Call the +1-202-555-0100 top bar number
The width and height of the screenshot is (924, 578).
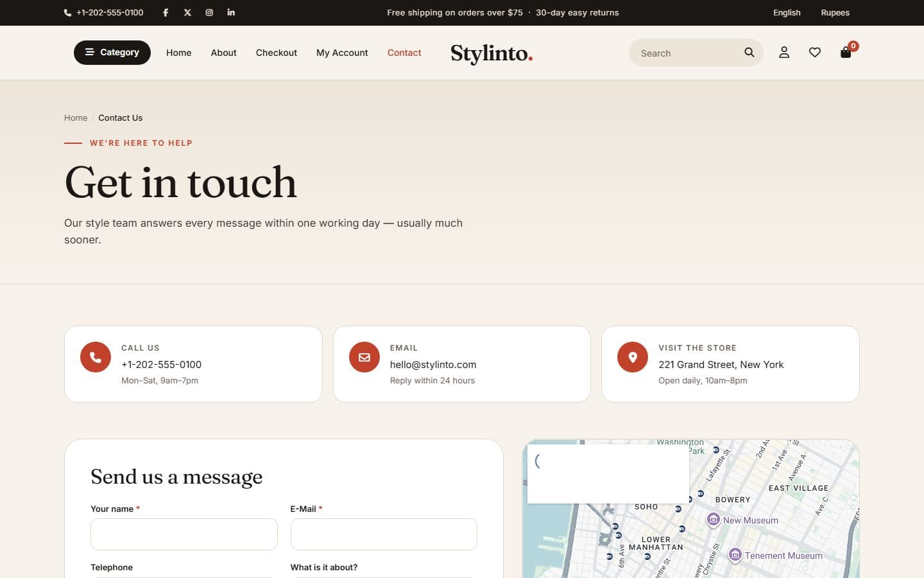(110, 13)
